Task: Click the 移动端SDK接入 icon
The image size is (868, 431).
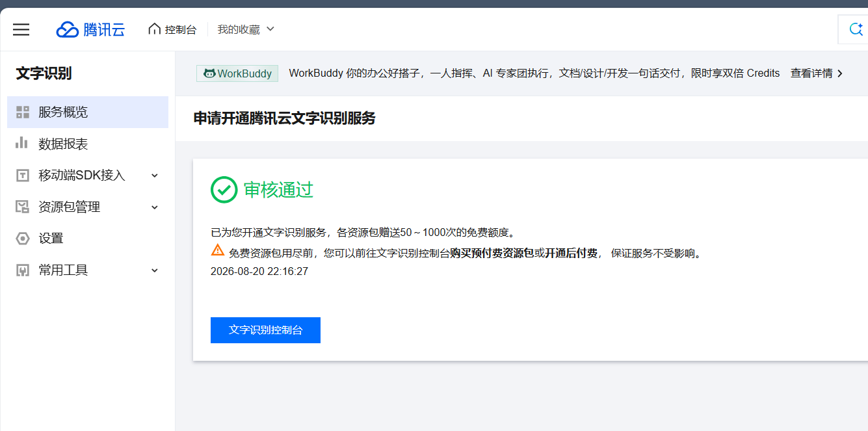Action: click(x=23, y=176)
